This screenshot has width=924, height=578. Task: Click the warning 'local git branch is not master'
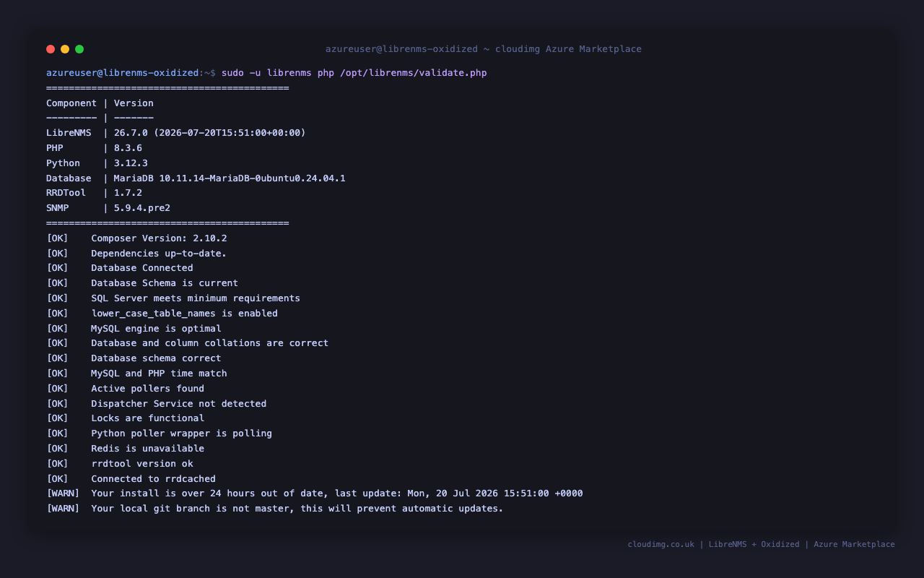[x=275, y=509]
